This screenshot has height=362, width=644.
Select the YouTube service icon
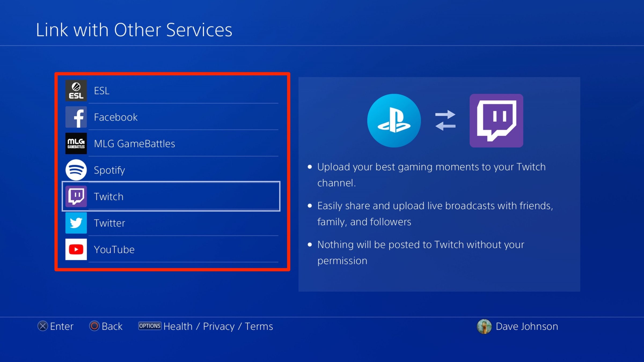point(75,249)
